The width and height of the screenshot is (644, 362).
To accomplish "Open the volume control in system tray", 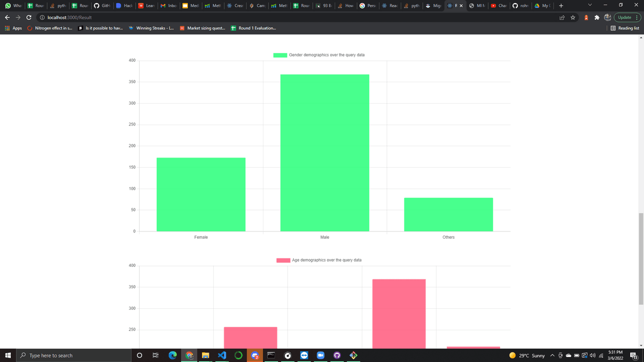I will point(593,355).
